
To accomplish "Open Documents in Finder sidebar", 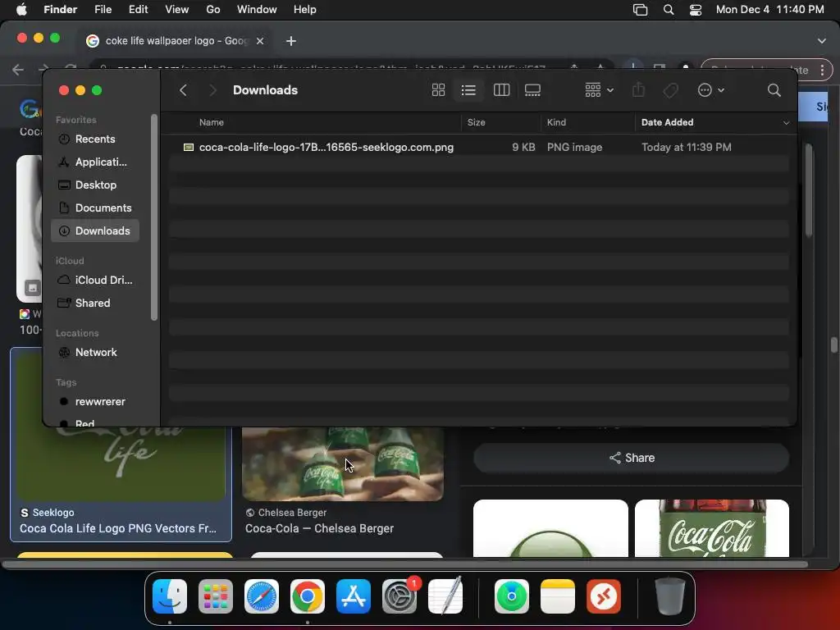I will click(x=95, y=208).
